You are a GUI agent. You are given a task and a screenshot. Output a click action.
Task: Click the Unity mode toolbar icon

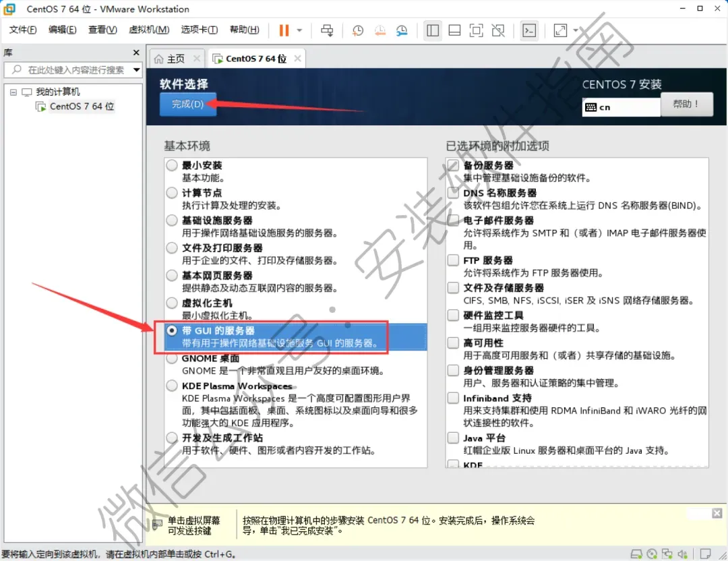pyautogui.click(x=498, y=30)
